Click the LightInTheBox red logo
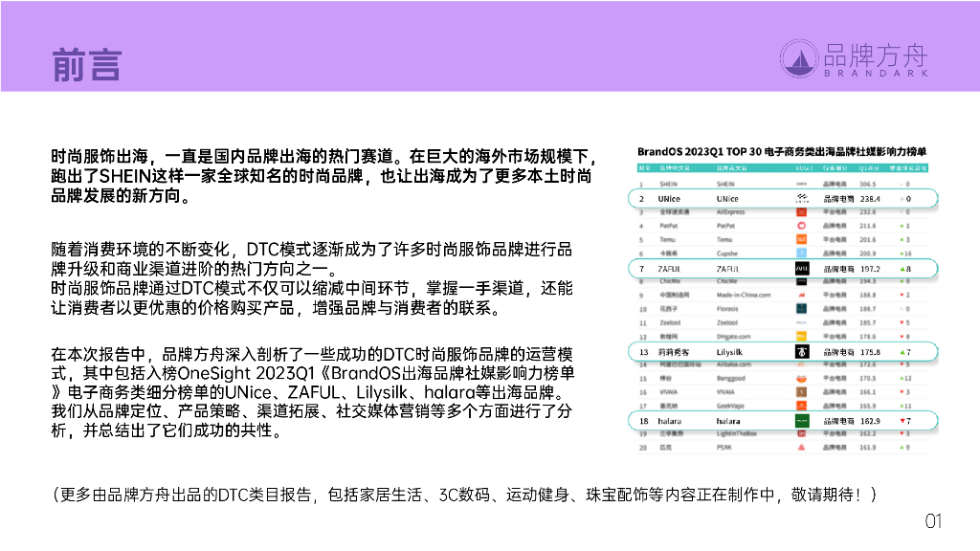Image resolution: width=980 pixels, height=551 pixels. [x=801, y=433]
